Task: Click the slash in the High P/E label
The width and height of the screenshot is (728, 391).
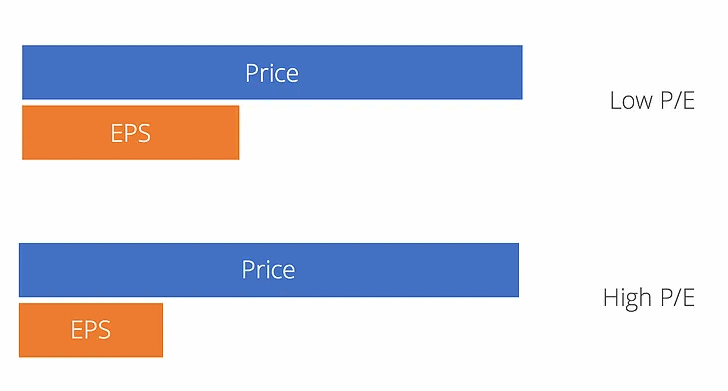Action: click(x=678, y=297)
